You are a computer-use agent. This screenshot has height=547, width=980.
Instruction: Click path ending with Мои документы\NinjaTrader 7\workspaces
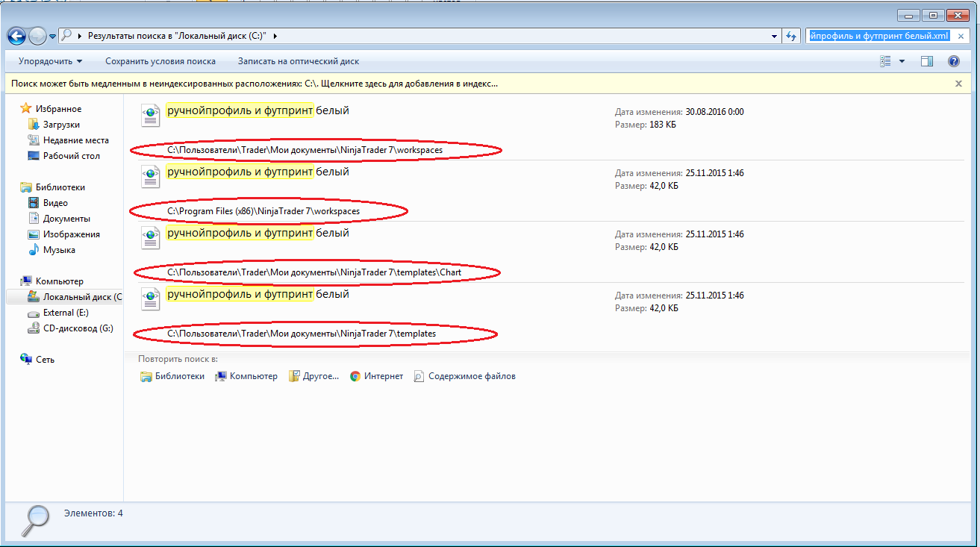click(305, 150)
